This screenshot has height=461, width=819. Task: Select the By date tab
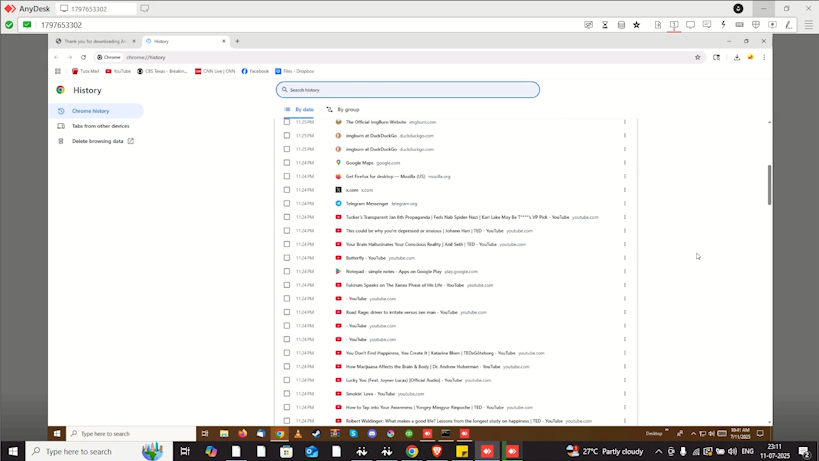(299, 110)
